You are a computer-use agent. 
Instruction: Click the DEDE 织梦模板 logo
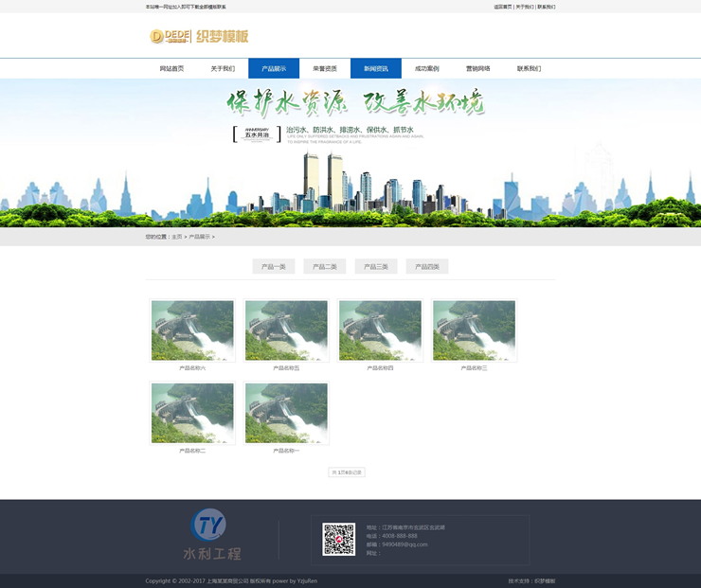pyautogui.click(x=199, y=37)
